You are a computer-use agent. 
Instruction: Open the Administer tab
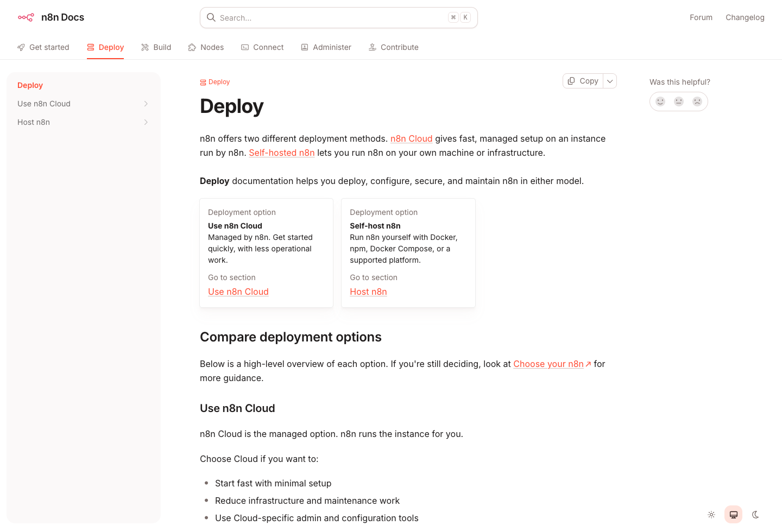(326, 47)
